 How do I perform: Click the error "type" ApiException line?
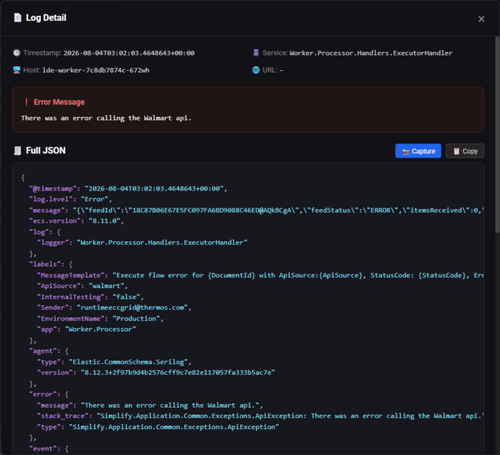point(158,427)
